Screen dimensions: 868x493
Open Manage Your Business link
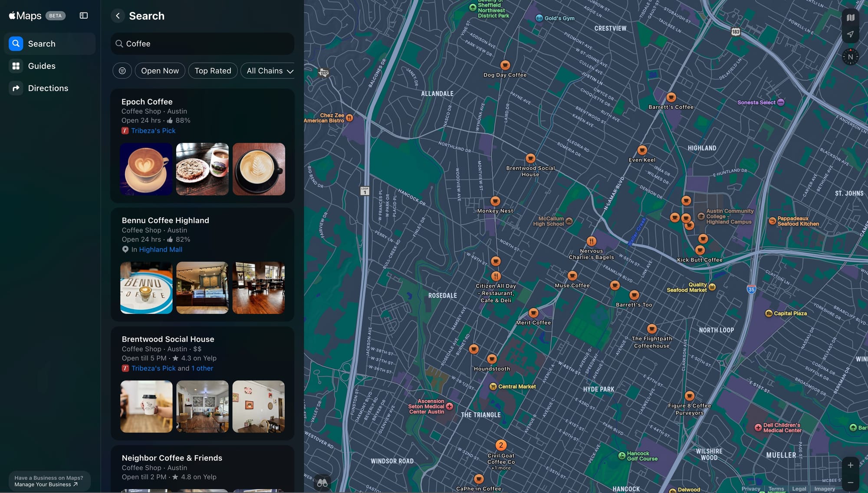tap(46, 485)
